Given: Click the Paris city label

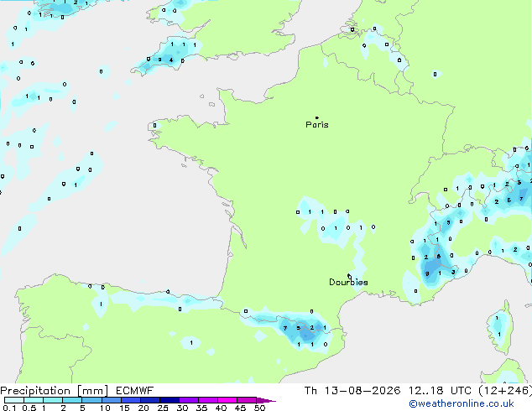Looking at the screenshot, I should coord(317,125).
